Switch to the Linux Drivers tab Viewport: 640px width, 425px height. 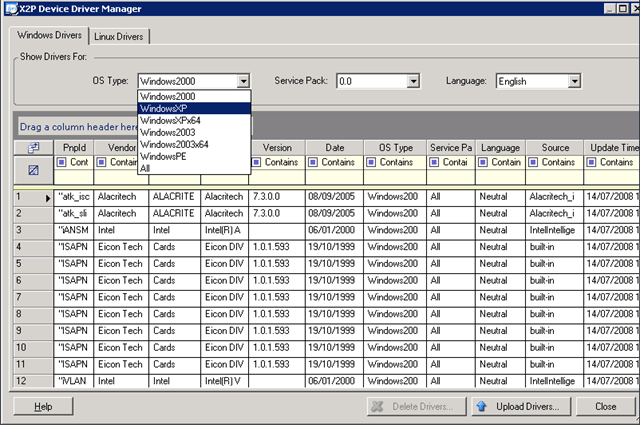[119, 37]
